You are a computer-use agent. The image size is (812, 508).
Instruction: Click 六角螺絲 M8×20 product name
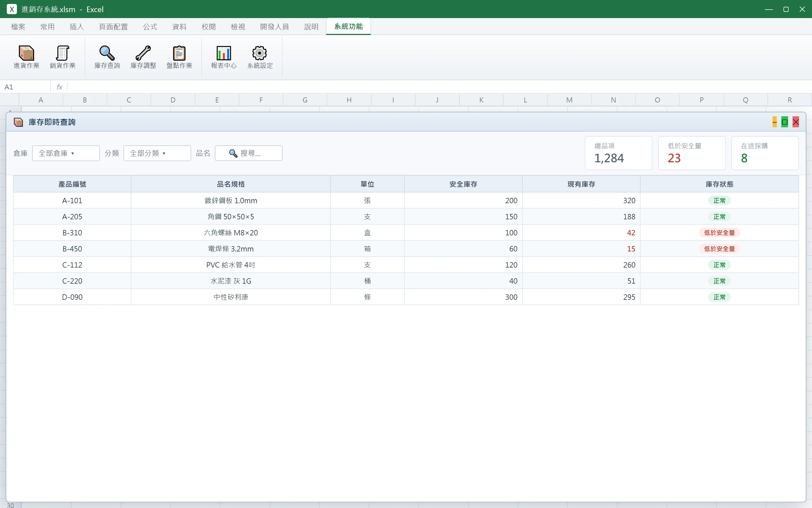pos(231,233)
